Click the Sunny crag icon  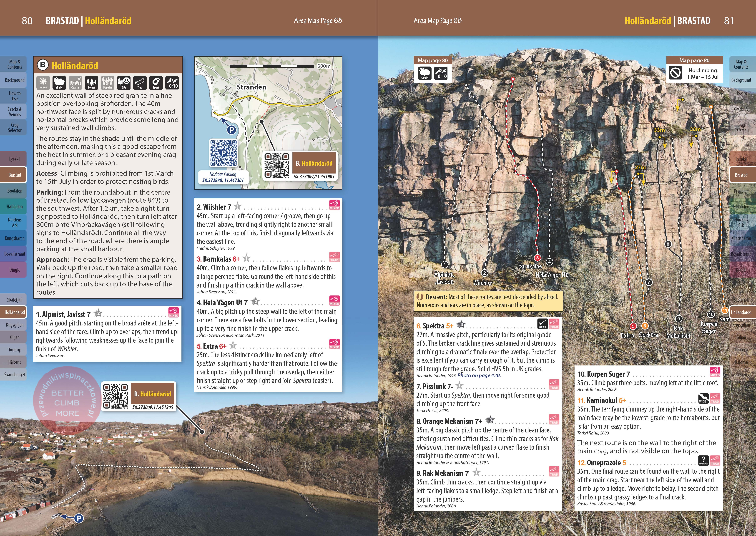point(43,83)
